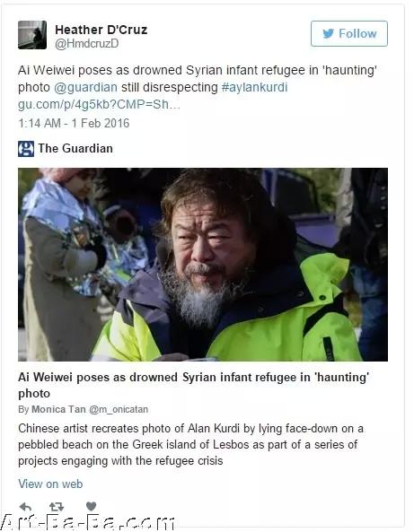Open the Heather D'Cruz display name

101,30
